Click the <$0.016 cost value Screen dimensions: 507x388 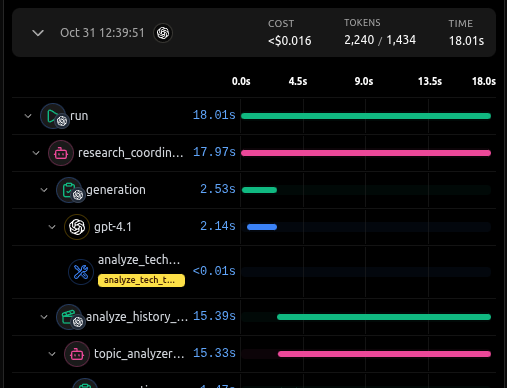point(290,41)
